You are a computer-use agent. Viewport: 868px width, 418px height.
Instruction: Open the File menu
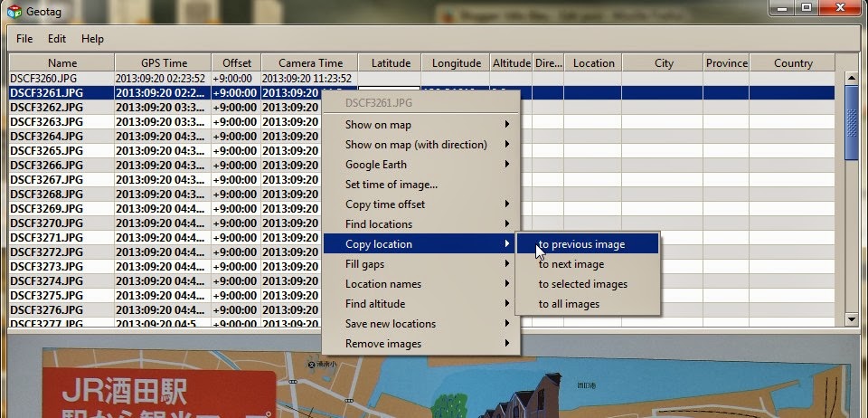click(x=24, y=39)
